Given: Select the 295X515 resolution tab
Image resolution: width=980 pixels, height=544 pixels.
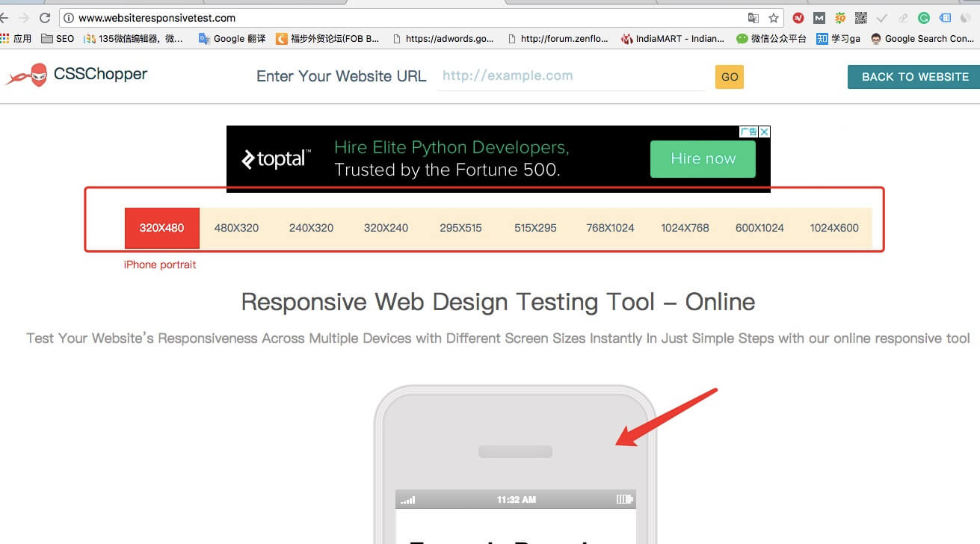Looking at the screenshot, I should 460,228.
